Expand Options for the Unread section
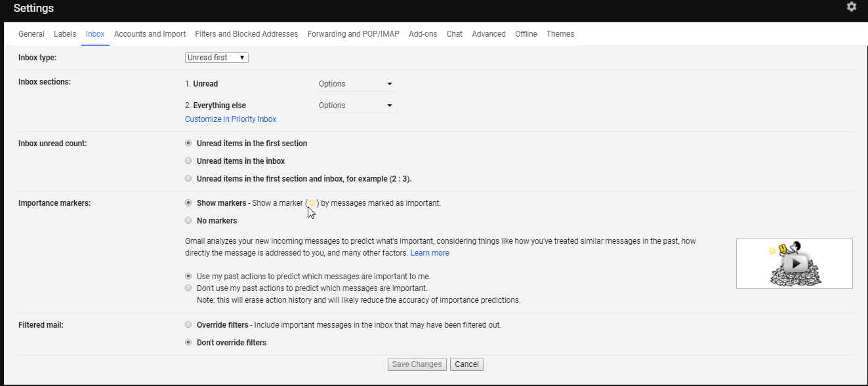Screen dimensions: 868x386 [357, 84]
